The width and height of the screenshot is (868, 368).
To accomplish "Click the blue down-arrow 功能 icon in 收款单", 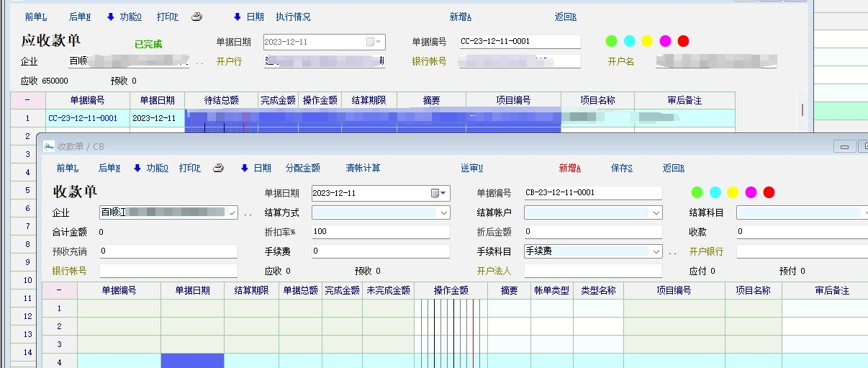I will click(137, 169).
